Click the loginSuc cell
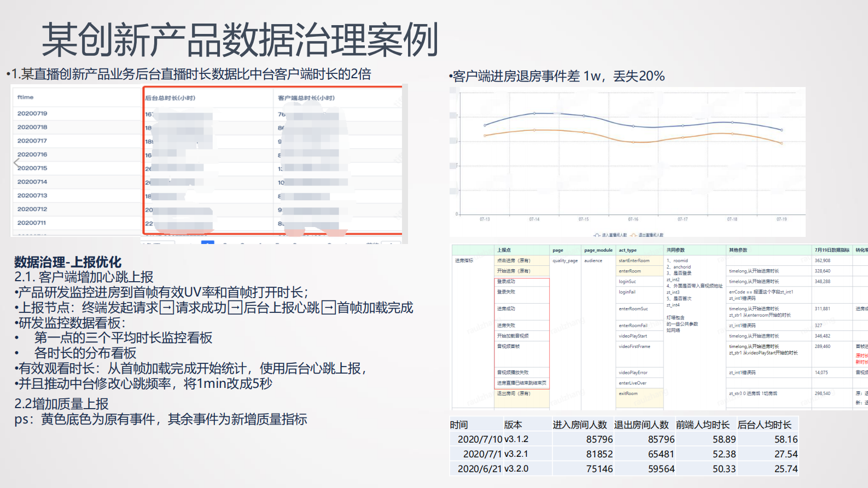The image size is (868, 488). coord(627,281)
